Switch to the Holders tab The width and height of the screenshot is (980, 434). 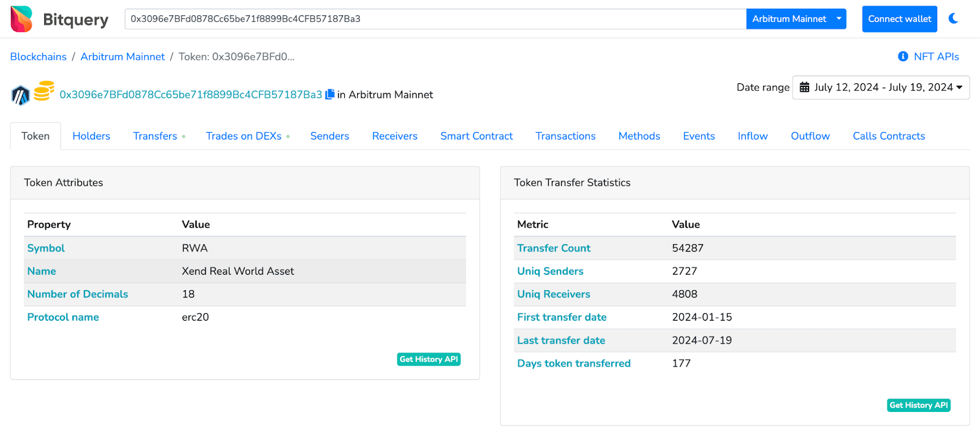tap(91, 136)
